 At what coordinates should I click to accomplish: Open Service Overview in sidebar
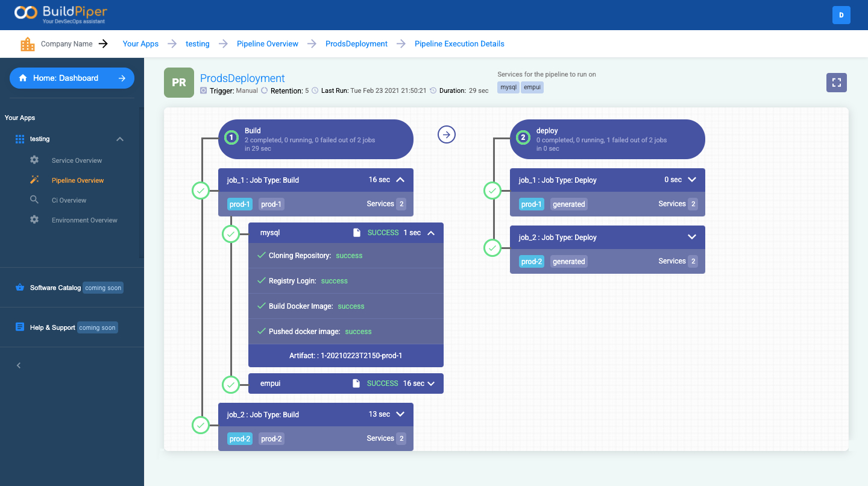point(77,160)
